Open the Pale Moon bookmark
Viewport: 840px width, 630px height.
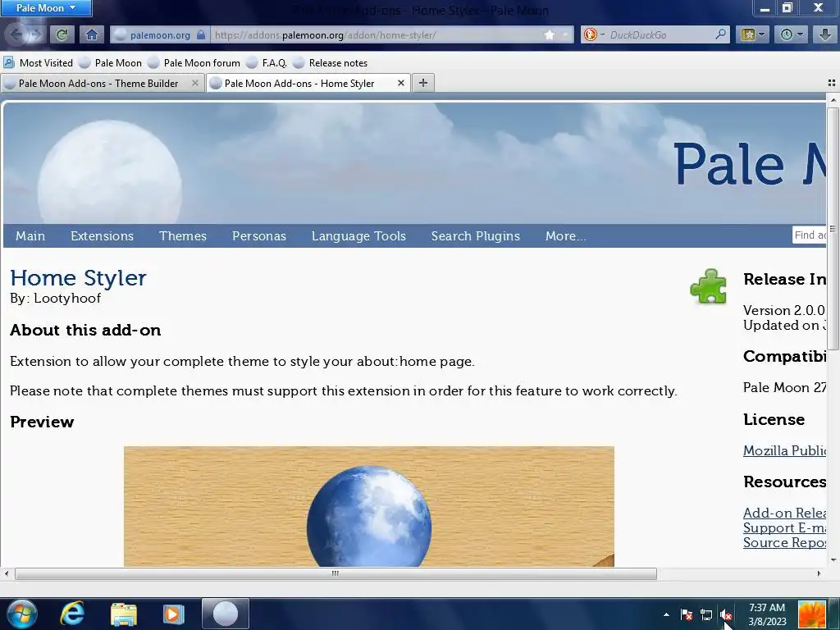point(110,62)
